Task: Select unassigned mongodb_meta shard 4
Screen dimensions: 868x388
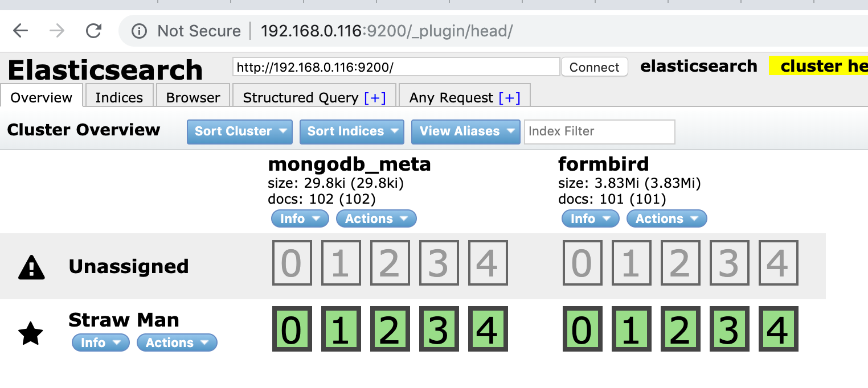Action: click(488, 263)
